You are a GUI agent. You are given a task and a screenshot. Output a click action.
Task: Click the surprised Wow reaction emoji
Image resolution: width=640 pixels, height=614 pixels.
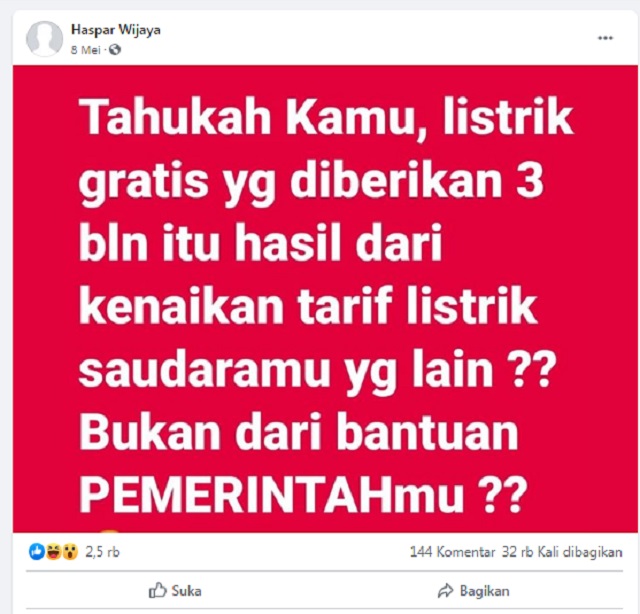point(70,552)
